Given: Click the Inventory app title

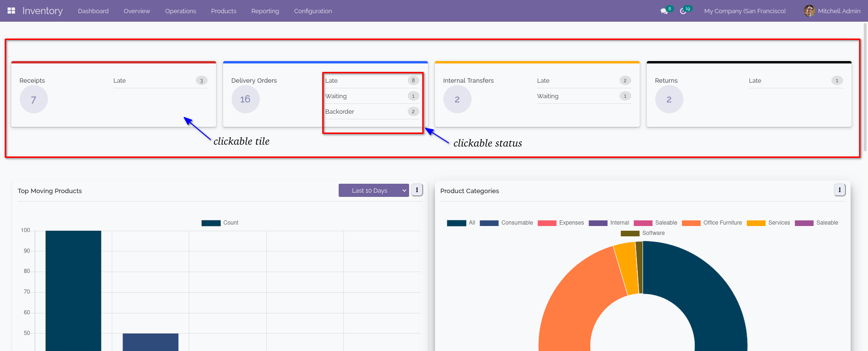Looking at the screenshot, I should (42, 11).
